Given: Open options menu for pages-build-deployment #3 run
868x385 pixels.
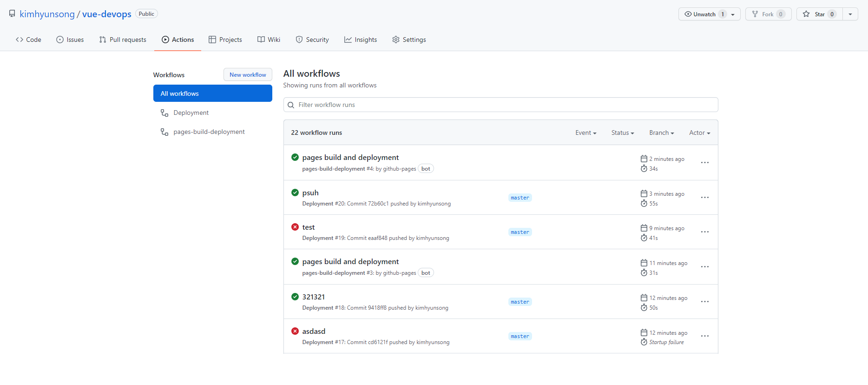Looking at the screenshot, I should point(705,267).
